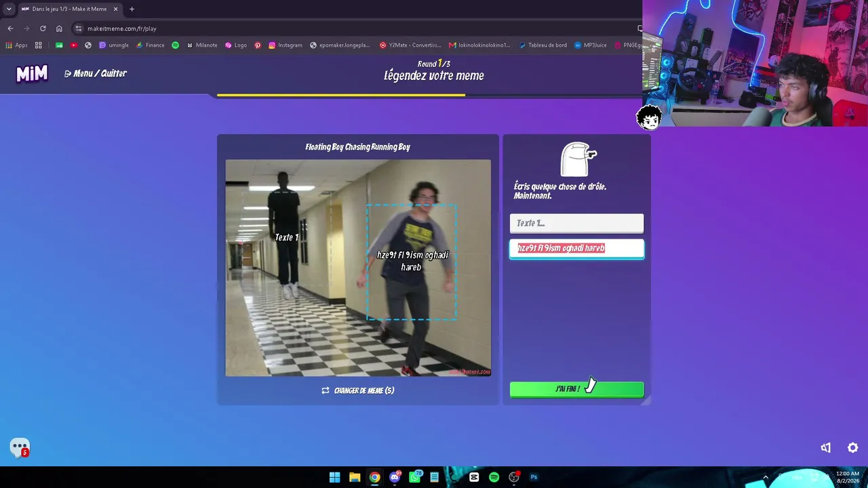This screenshot has height=488, width=868.
Task: Open OBS Studio from the taskbar
Action: pyautogui.click(x=514, y=477)
